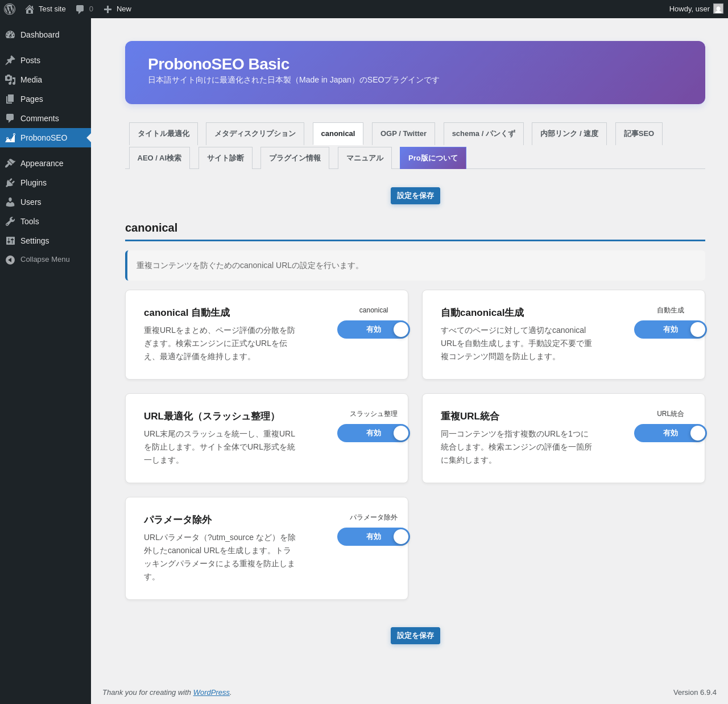This screenshot has width=728, height=704.
Task: Open the Test site home icon
Action: point(30,9)
